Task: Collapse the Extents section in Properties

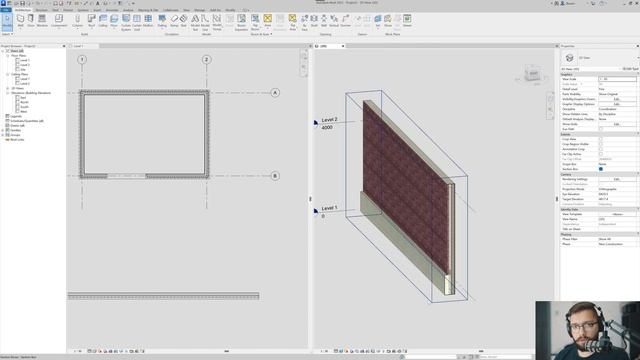Action: [638, 134]
